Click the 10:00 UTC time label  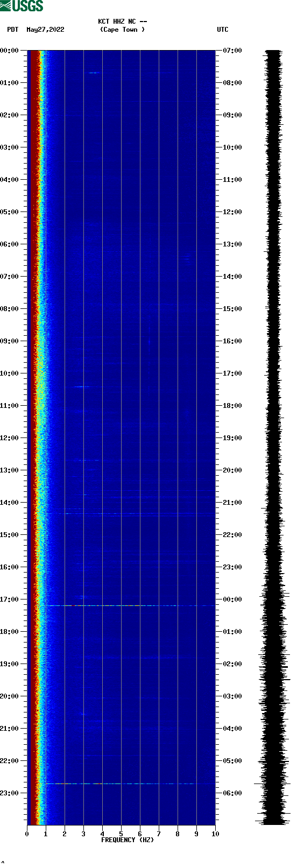coord(232,147)
